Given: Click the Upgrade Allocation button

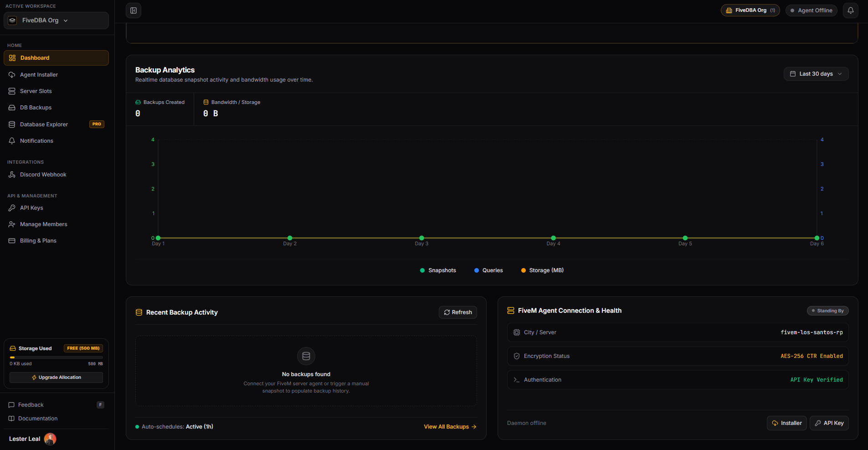Looking at the screenshot, I should [56, 378].
